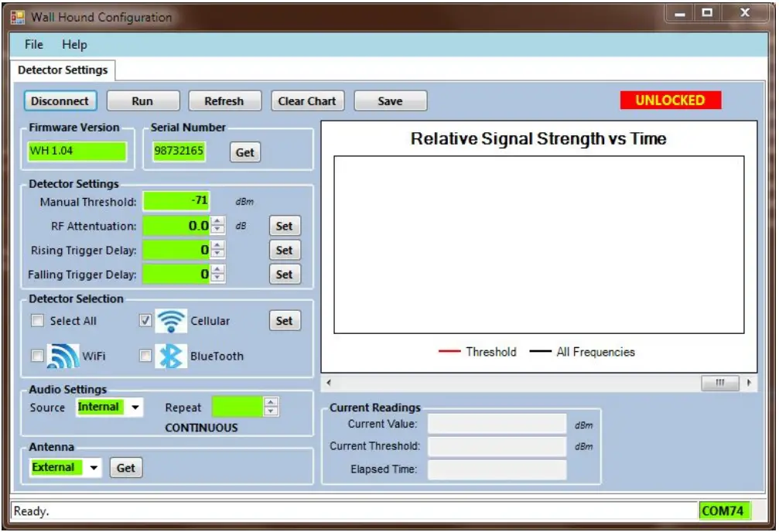Click Get to retrieve the serial number

245,152
